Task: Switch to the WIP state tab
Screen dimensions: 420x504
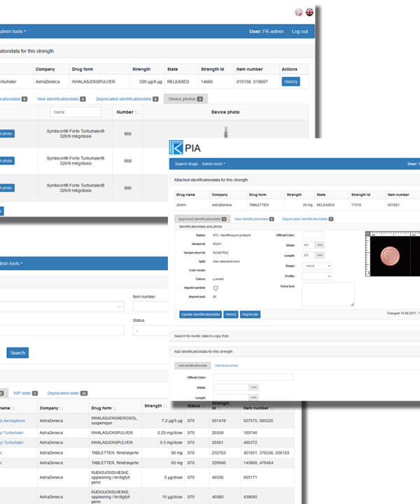Action: click(x=25, y=393)
